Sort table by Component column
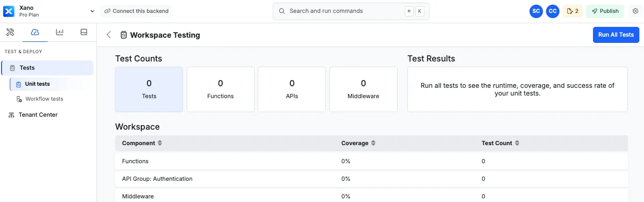This screenshot has width=644, height=202. pyautogui.click(x=142, y=143)
